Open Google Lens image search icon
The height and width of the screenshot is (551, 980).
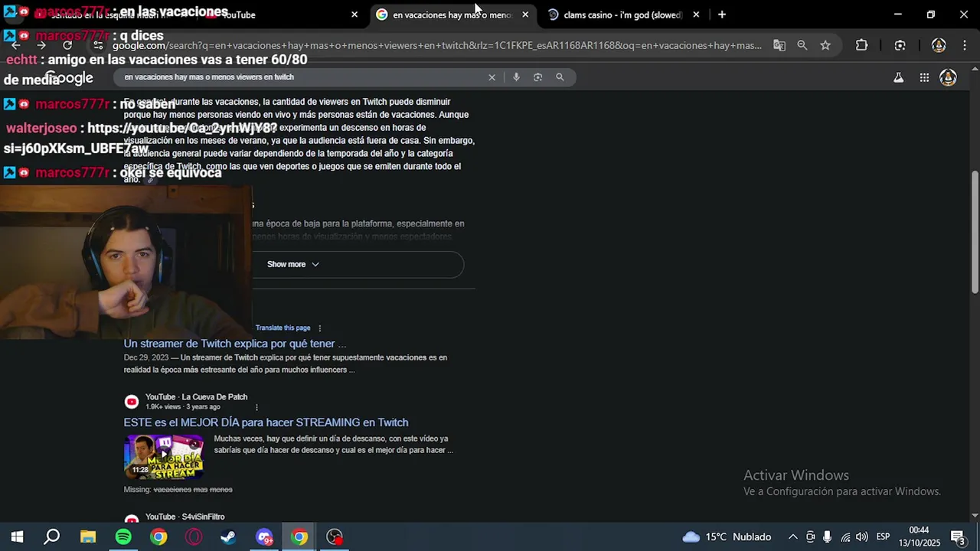(x=537, y=77)
